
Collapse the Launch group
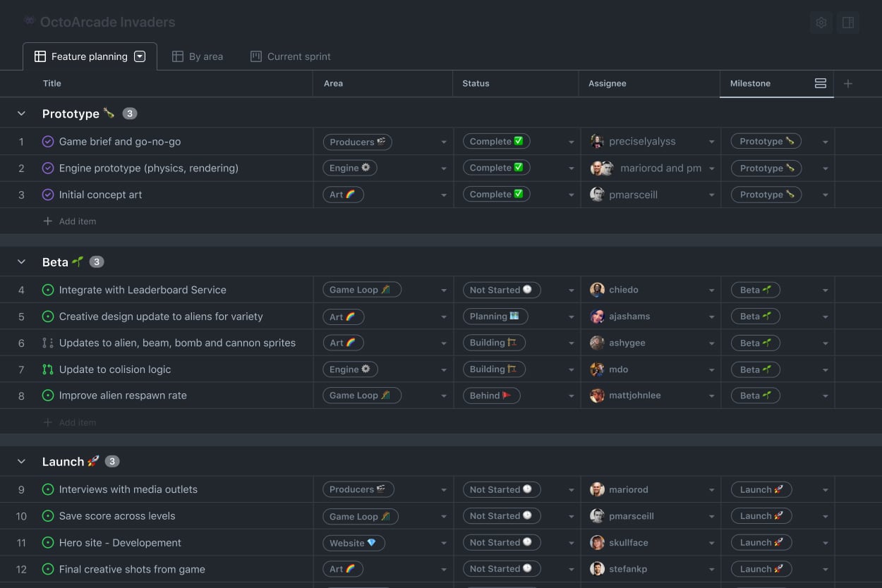tap(21, 462)
